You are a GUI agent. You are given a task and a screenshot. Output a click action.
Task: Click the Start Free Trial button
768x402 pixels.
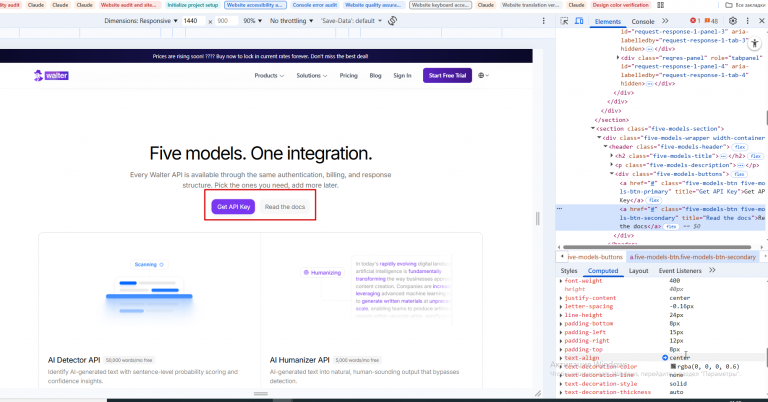point(447,75)
